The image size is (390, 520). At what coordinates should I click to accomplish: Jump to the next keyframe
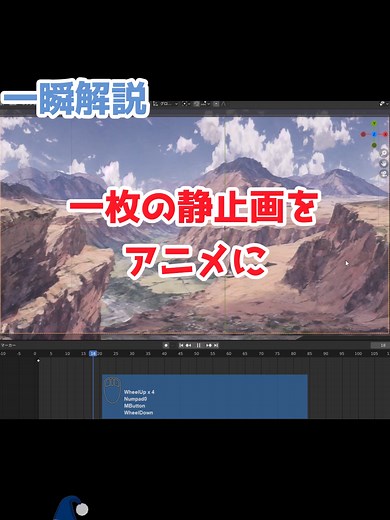[209, 345]
